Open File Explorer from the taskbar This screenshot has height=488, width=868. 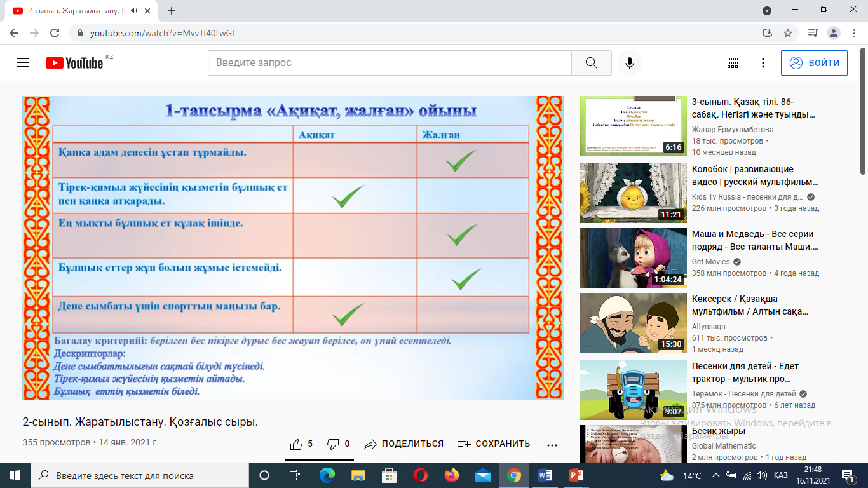pos(358,475)
